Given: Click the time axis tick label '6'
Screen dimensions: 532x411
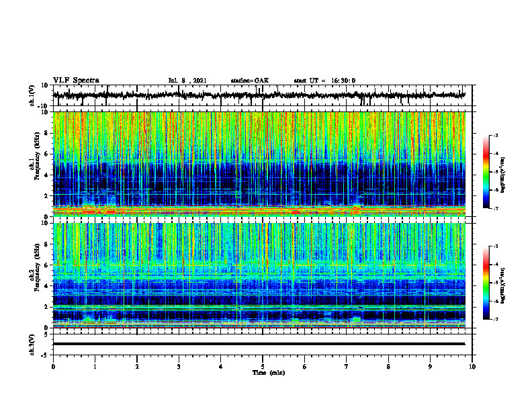Looking at the screenshot, I should click(x=305, y=367).
